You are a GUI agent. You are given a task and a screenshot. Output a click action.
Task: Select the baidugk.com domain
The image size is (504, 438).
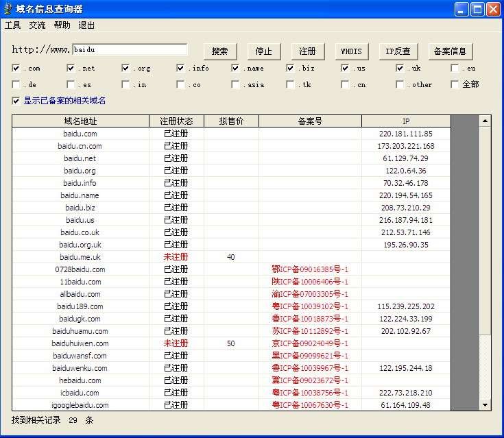pos(80,319)
